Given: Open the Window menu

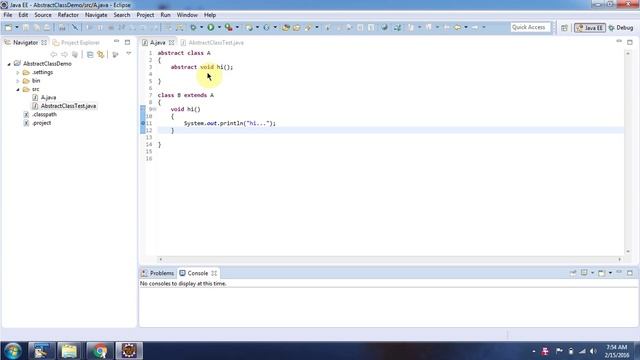Looking at the screenshot, I should point(187,15).
